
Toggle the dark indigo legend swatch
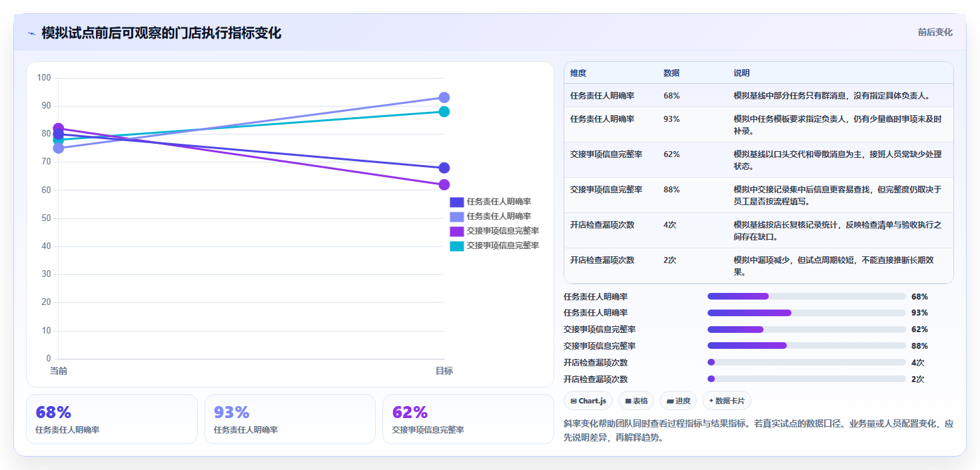click(456, 202)
